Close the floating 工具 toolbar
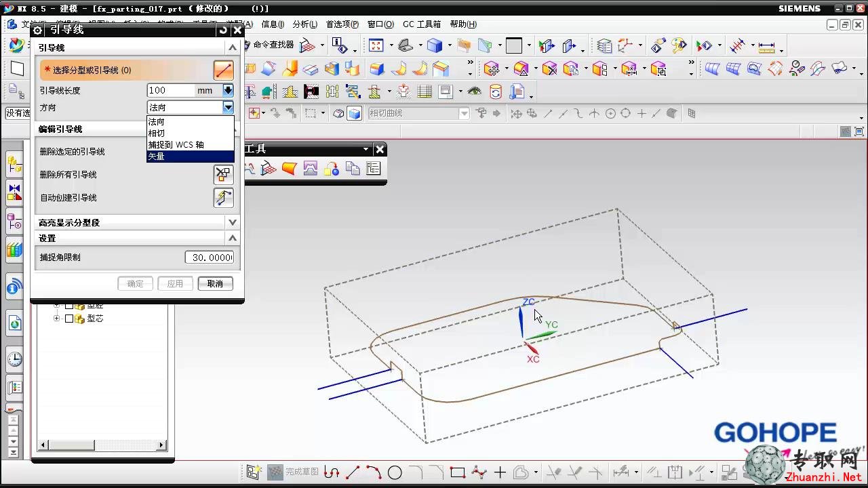This screenshot has height=488, width=868. (x=380, y=149)
